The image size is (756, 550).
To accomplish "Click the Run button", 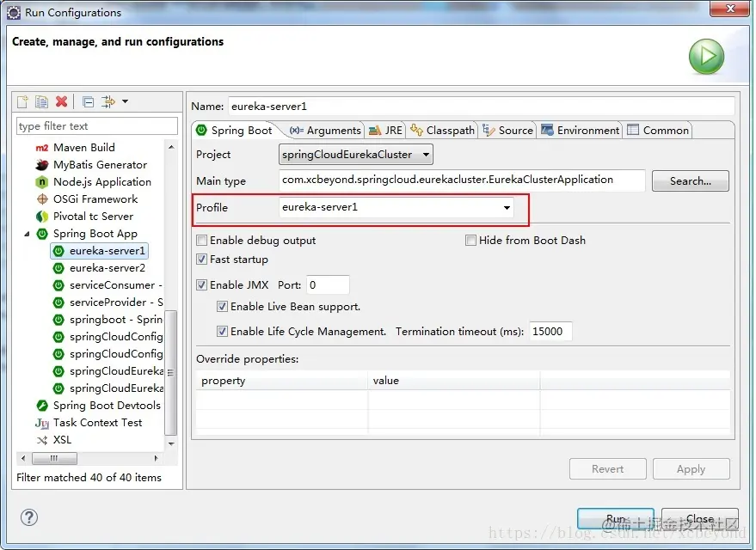I will [x=616, y=519].
